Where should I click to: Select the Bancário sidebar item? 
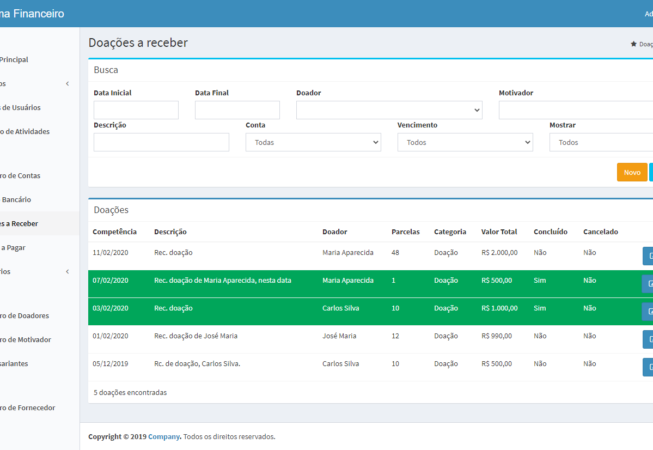point(22,200)
